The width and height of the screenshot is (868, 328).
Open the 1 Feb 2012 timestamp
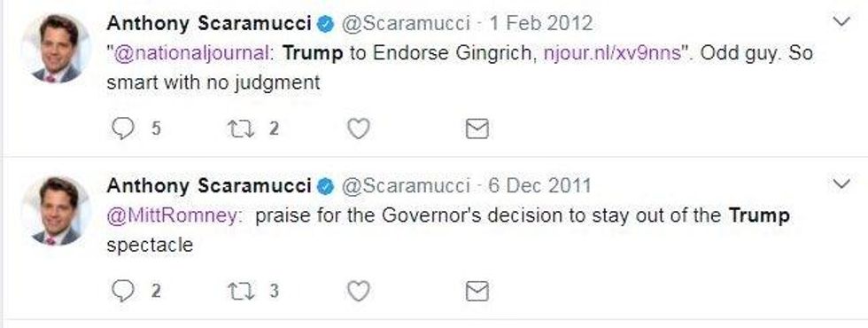540,24
